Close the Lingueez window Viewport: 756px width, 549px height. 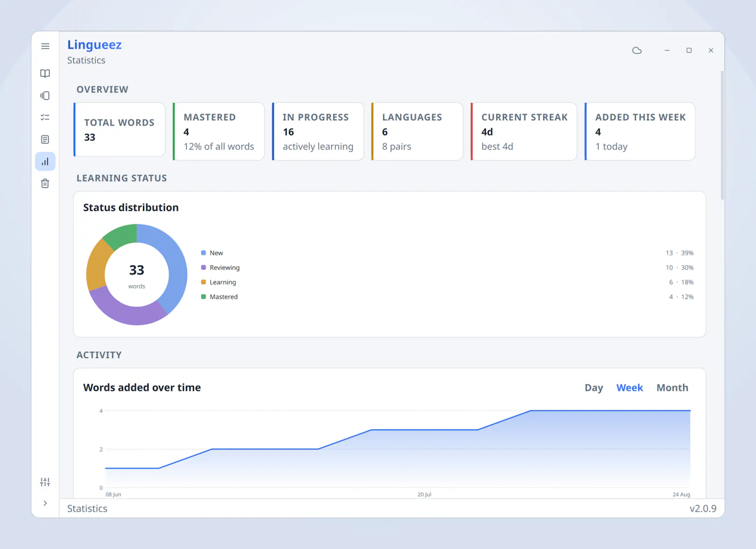click(x=711, y=50)
